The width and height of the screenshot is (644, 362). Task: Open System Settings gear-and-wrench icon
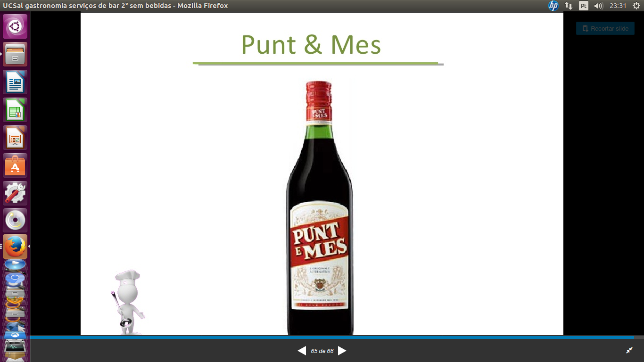pyautogui.click(x=15, y=193)
